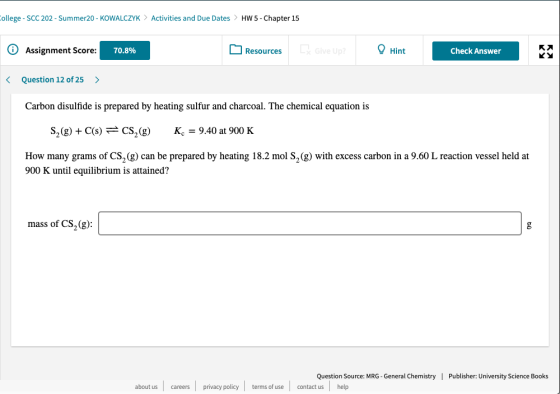
Task: Click the 'How many grams of CS2' question text
Action: coord(277,163)
